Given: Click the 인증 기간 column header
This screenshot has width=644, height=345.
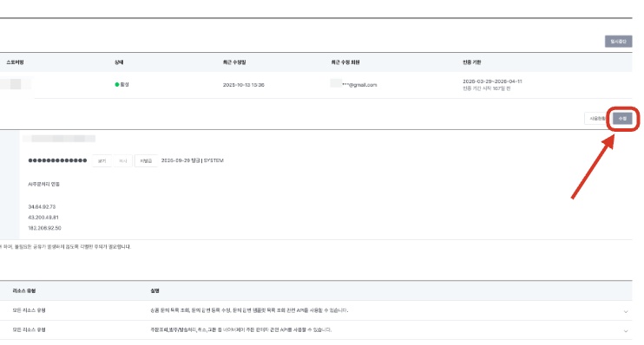Looking at the screenshot, I should 472,62.
